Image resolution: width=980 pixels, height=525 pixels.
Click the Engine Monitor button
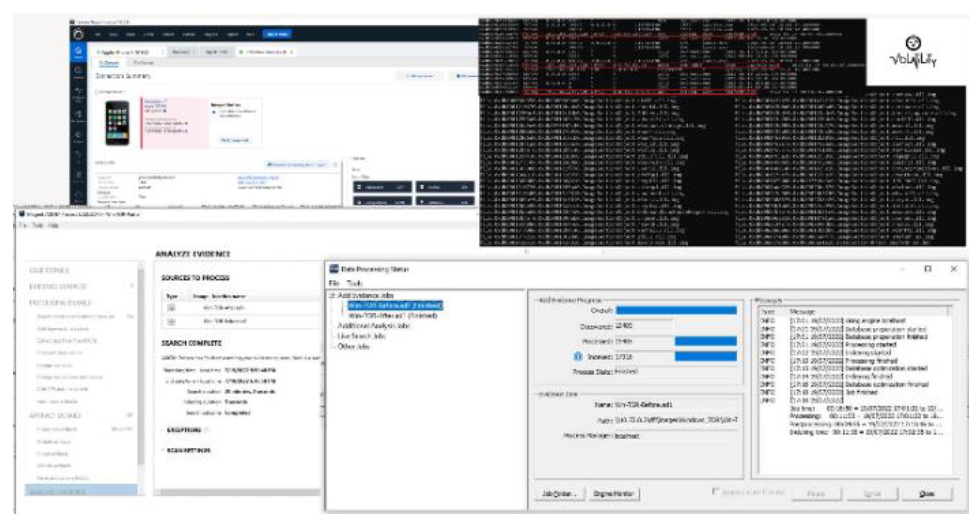pos(613,494)
